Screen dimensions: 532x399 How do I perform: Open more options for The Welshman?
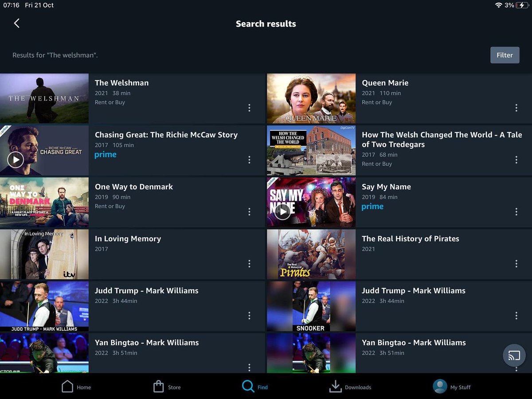249,108
